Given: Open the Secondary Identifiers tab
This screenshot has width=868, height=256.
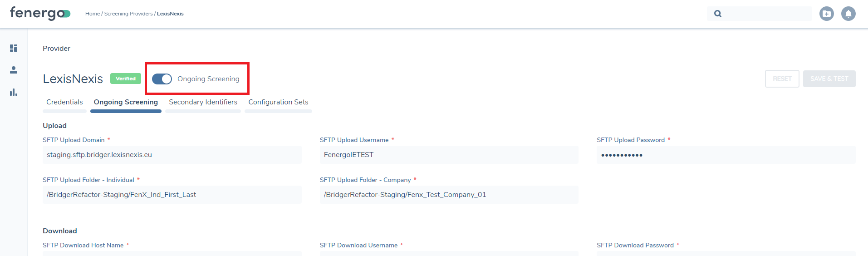Looking at the screenshot, I should [x=203, y=102].
